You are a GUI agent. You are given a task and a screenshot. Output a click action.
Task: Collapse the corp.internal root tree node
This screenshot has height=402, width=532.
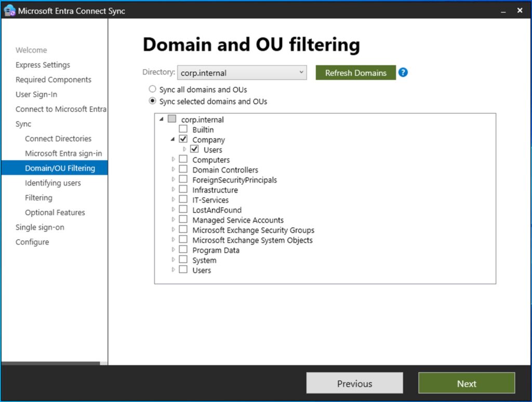click(x=161, y=120)
